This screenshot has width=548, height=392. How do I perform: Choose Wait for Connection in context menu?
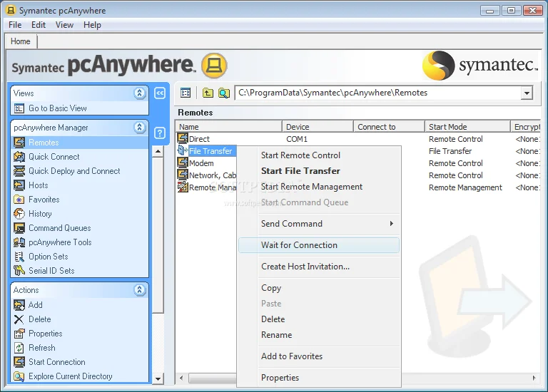point(299,245)
